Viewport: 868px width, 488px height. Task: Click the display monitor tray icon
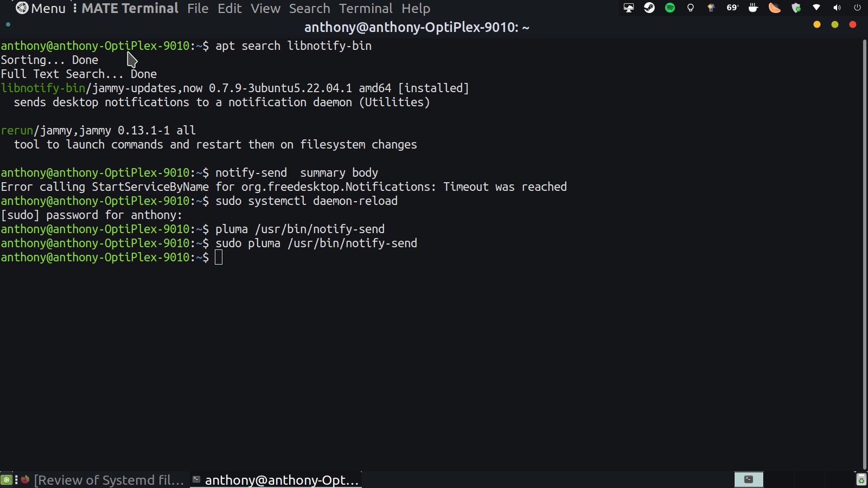point(629,8)
